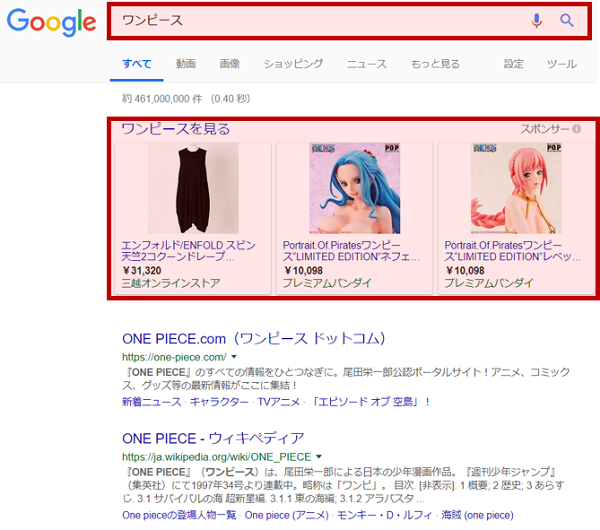This screenshot has height=530, width=600.
Task: Focus the search box containing ワンピース
Action: [x=349, y=21]
